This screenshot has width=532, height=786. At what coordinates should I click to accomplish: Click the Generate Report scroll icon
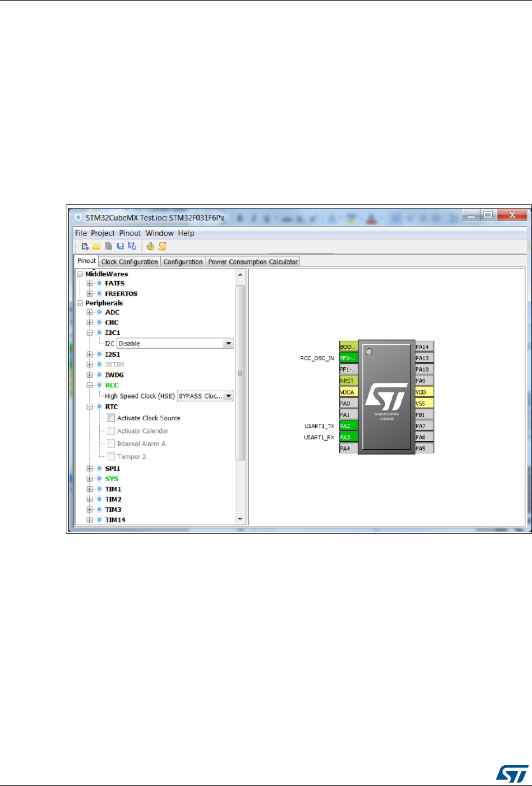pos(163,246)
